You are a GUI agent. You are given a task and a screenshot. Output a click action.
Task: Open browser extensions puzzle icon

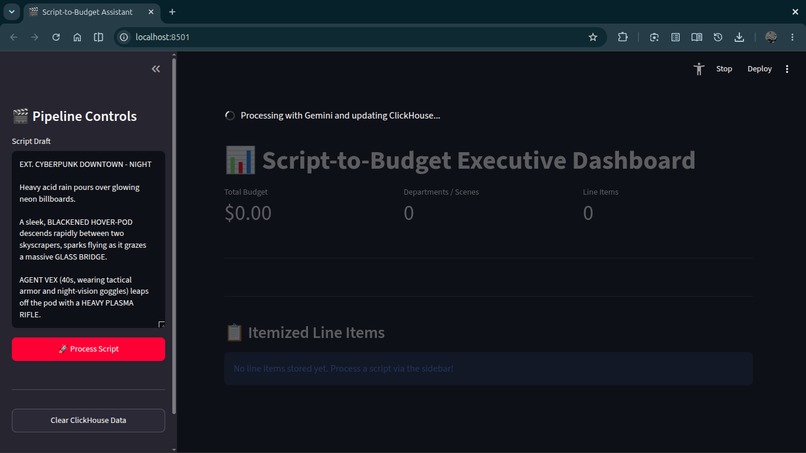[x=622, y=37]
